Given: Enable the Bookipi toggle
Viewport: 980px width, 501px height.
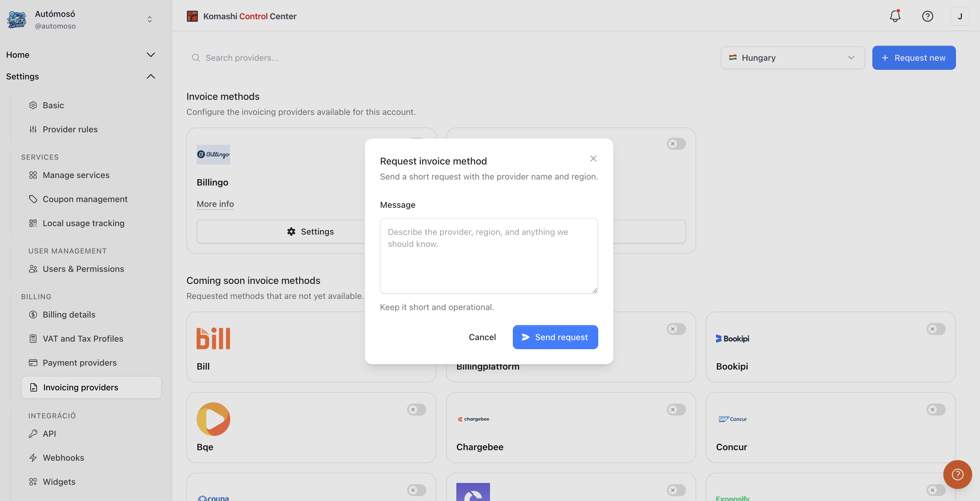Looking at the screenshot, I should coord(936,329).
